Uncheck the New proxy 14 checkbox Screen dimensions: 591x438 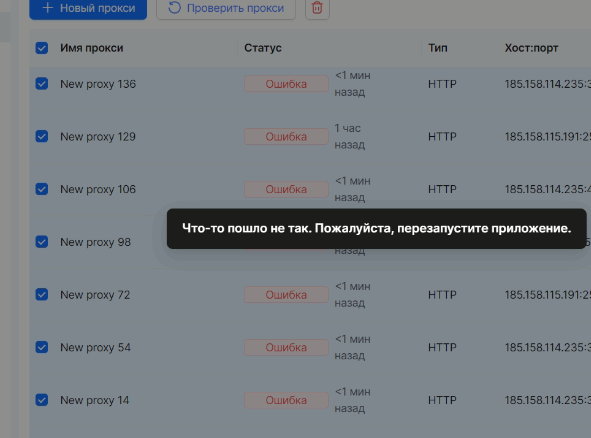coord(42,400)
